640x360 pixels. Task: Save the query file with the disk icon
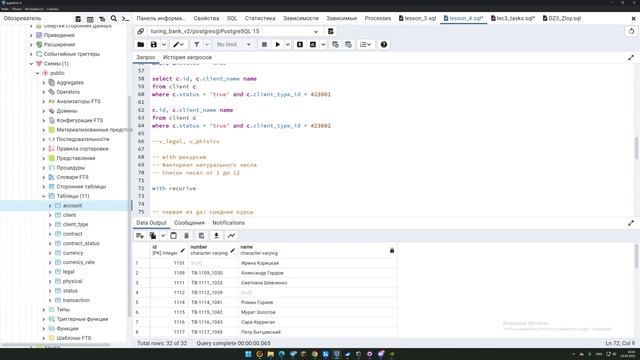click(x=153, y=44)
